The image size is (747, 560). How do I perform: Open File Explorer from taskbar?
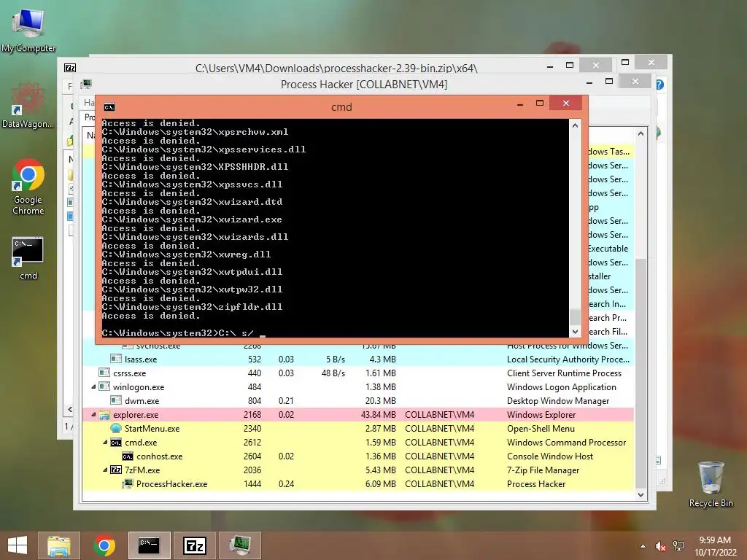(x=58, y=545)
